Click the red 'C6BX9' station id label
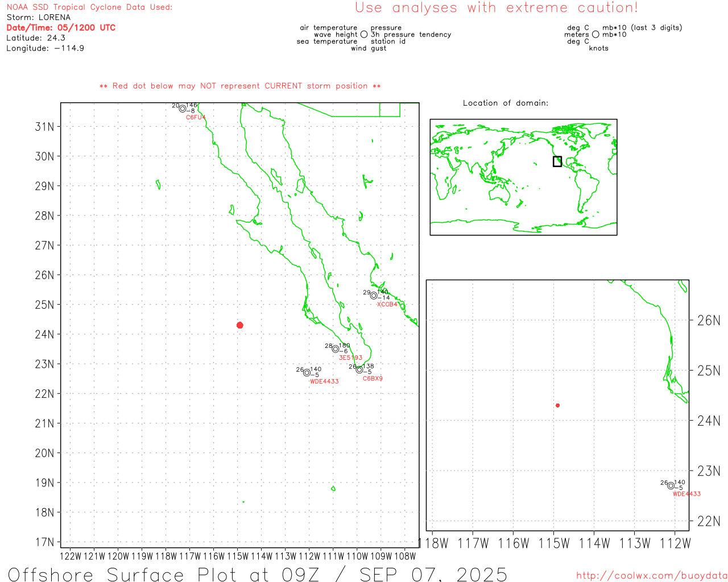 pyautogui.click(x=373, y=379)
